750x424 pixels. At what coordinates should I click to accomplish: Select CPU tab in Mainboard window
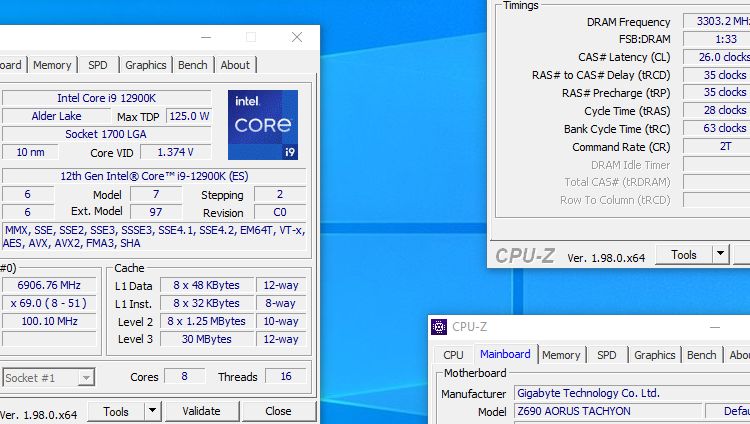tap(453, 355)
